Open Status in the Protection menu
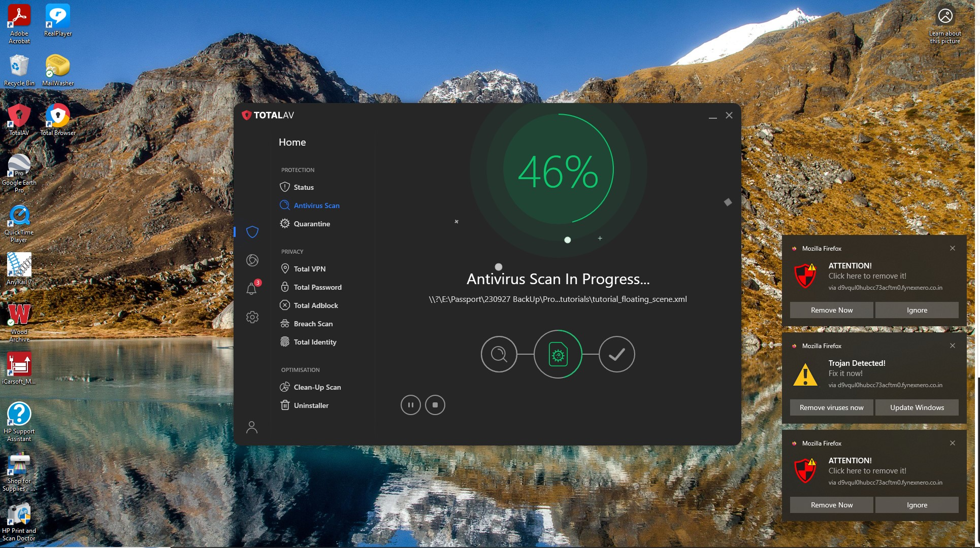Screen dimensions: 980x548 [297, 187]
